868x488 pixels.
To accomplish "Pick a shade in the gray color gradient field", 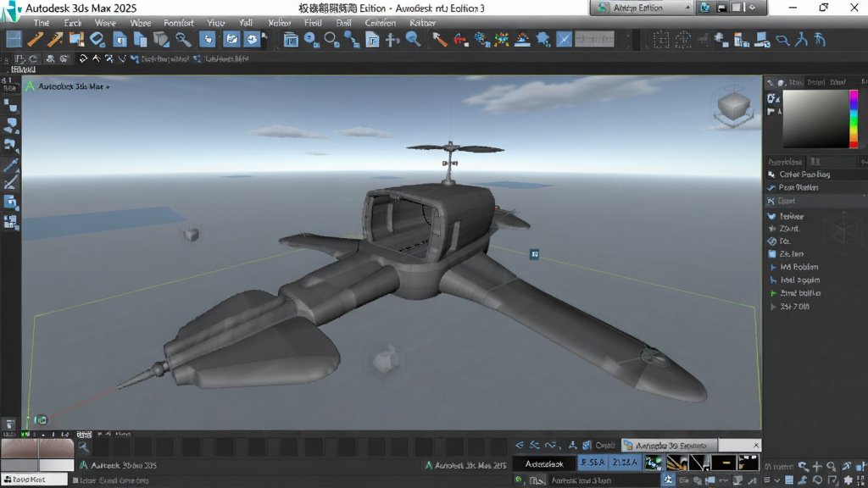I will coord(815,119).
